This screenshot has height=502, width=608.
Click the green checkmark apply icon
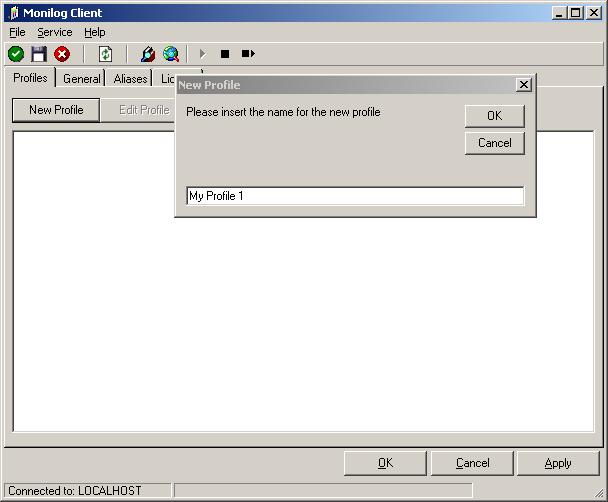[x=16, y=54]
